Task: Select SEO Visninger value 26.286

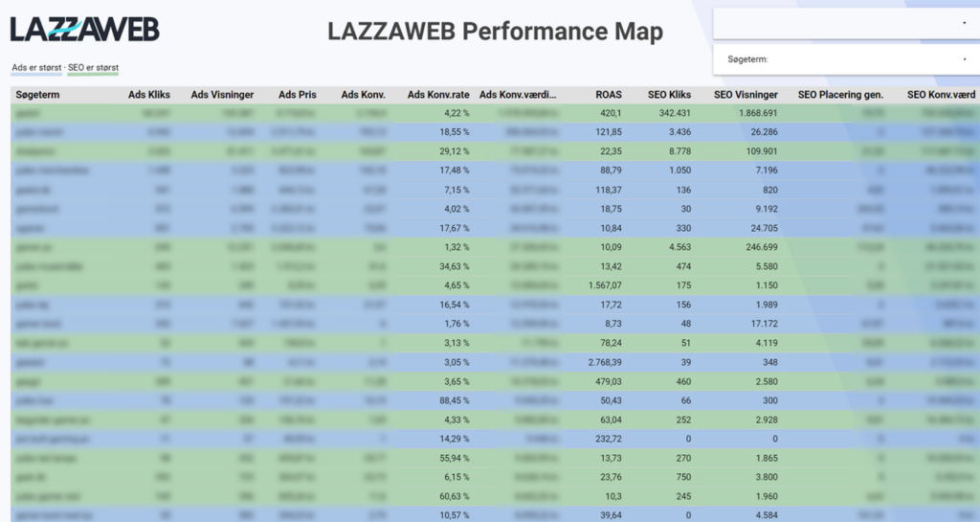Action: pyautogui.click(x=764, y=132)
